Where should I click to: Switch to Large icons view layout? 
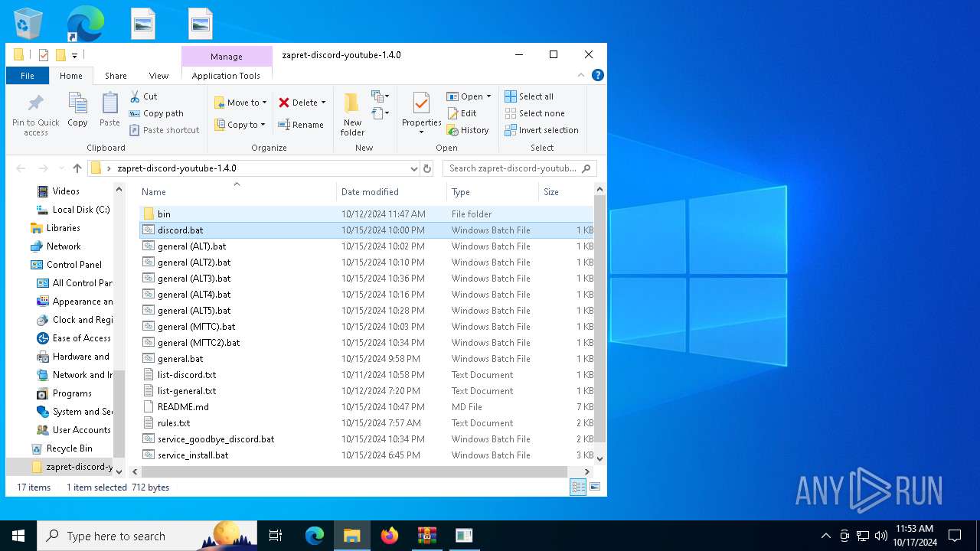click(x=594, y=487)
